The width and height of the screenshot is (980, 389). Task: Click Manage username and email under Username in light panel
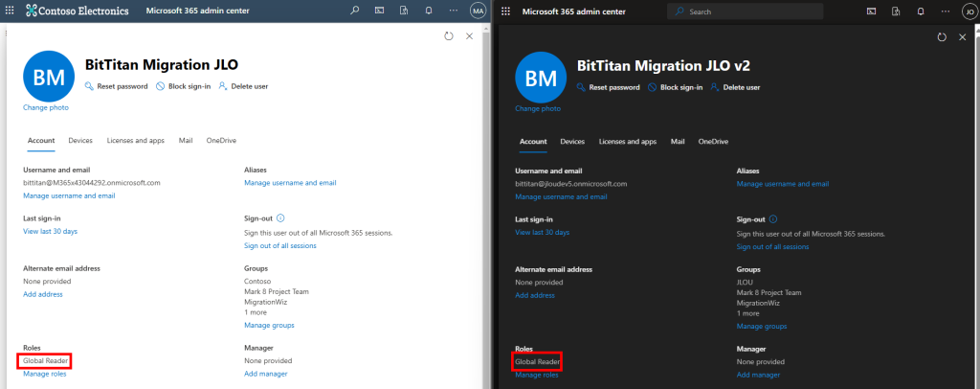(x=69, y=195)
